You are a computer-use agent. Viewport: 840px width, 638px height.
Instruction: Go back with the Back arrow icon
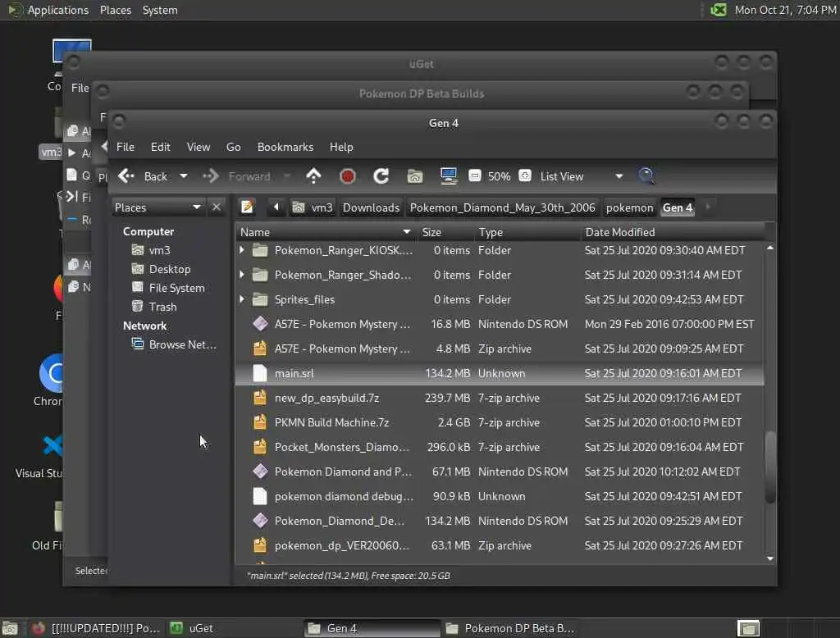(x=126, y=176)
